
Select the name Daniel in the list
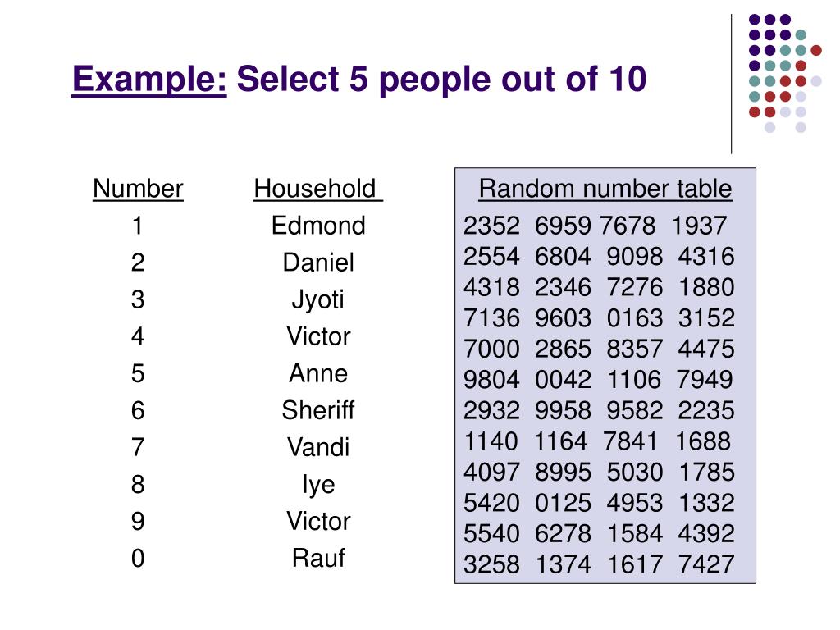tap(318, 262)
